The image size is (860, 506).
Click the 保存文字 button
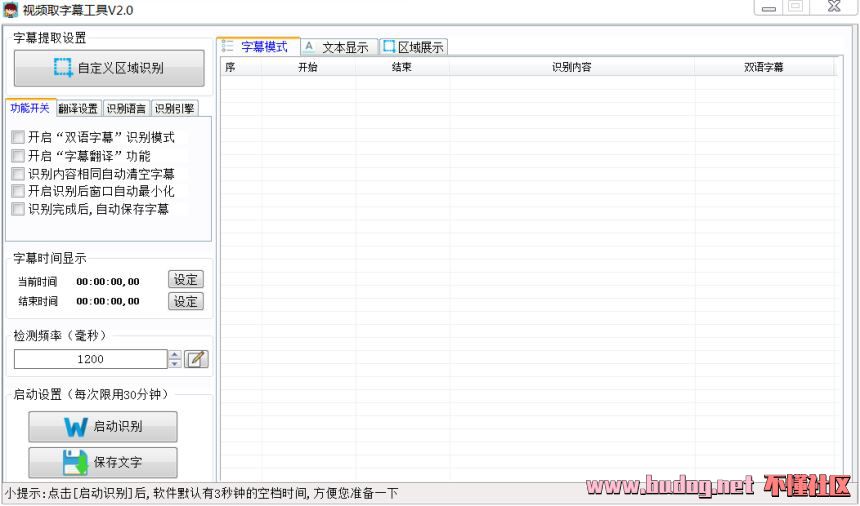click(x=103, y=462)
